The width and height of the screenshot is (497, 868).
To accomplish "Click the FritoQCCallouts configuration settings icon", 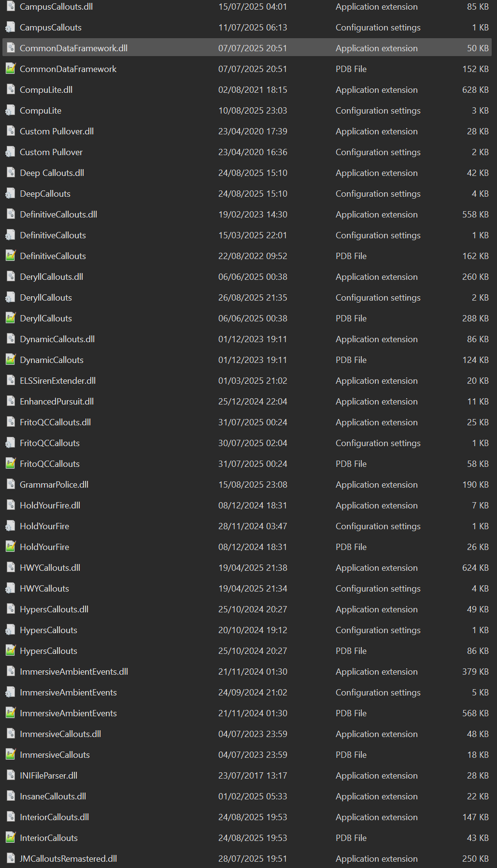I will [x=10, y=443].
